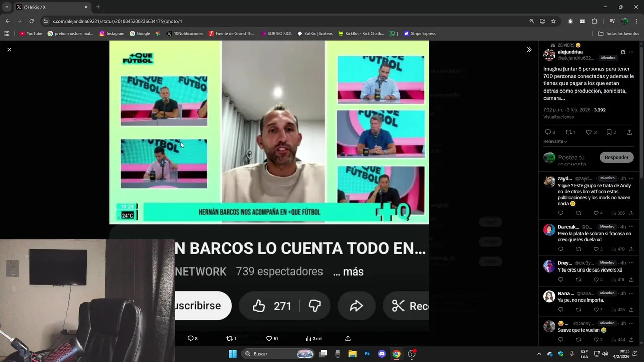Reply to Nana's comment
This screenshot has width=644, height=362.
point(561,310)
